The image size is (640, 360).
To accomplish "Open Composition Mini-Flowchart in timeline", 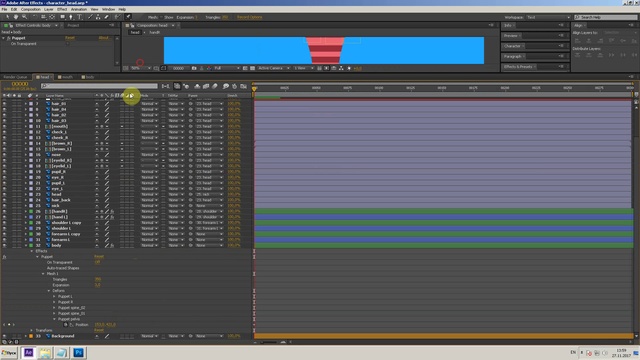I will [x=165, y=86].
